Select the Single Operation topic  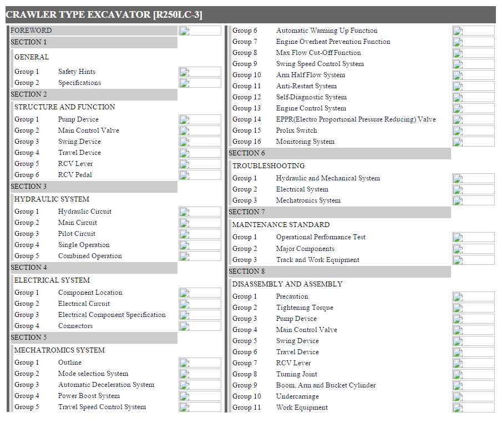[84, 245]
